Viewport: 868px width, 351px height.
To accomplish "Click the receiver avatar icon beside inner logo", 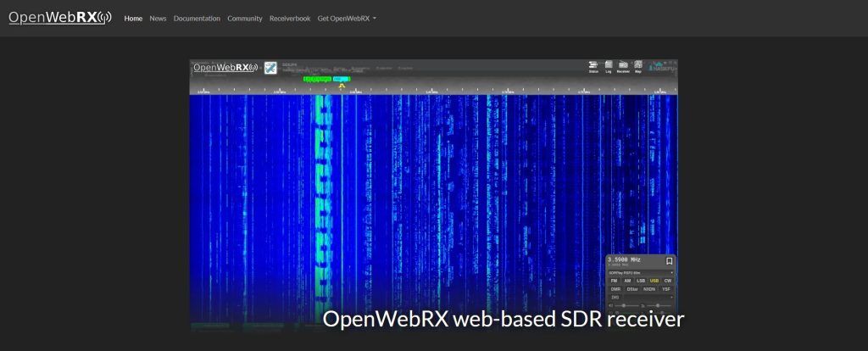I will (x=270, y=68).
